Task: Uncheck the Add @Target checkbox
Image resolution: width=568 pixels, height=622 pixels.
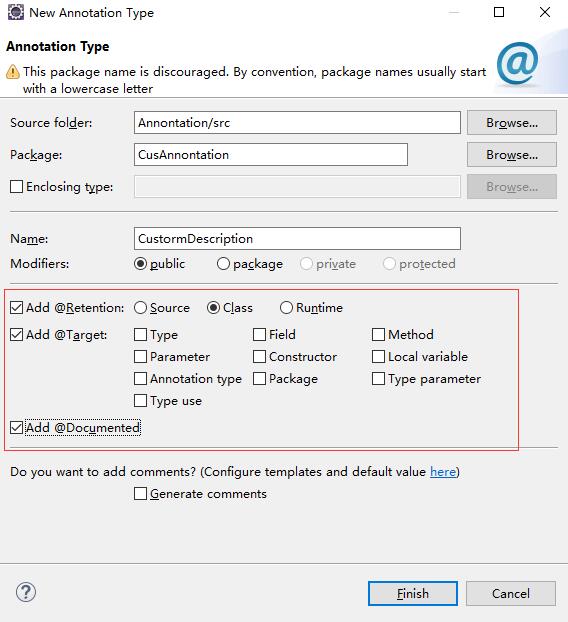Action: click(x=16, y=334)
